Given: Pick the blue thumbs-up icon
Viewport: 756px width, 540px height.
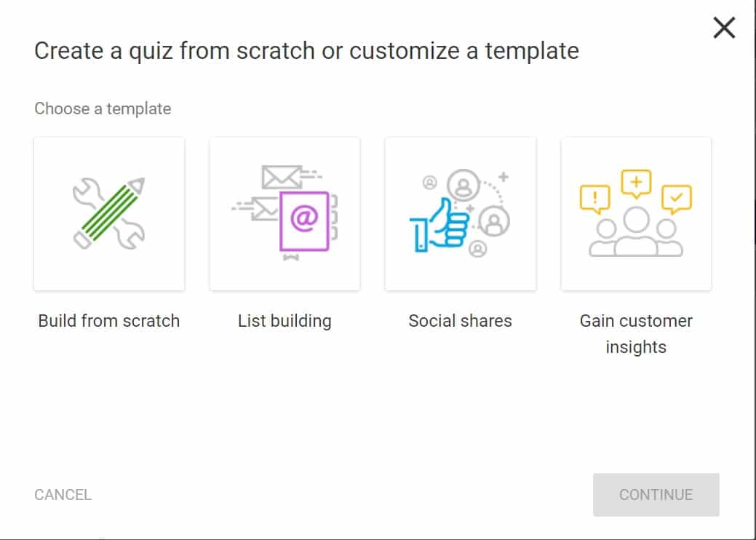Looking at the screenshot, I should tap(439, 225).
